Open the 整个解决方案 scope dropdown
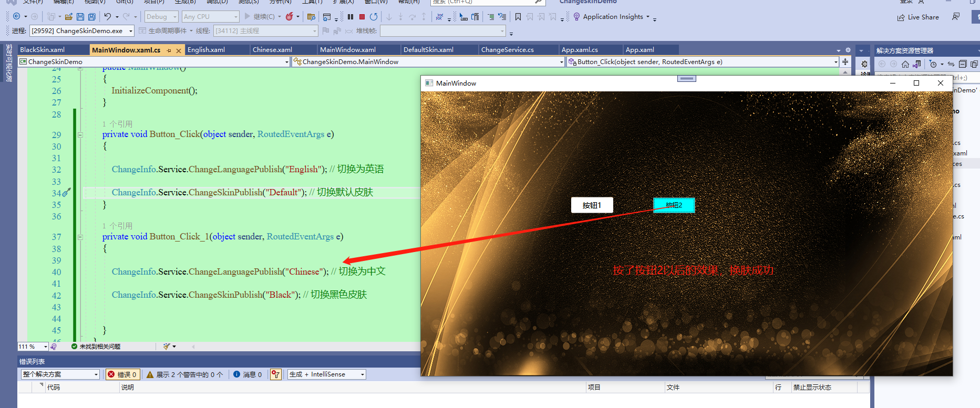 tap(60, 374)
